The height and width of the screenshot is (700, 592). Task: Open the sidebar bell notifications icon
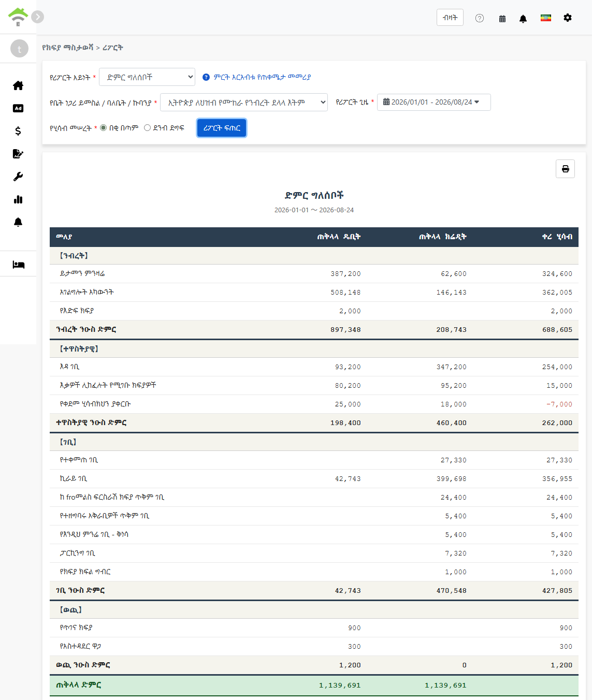click(18, 222)
